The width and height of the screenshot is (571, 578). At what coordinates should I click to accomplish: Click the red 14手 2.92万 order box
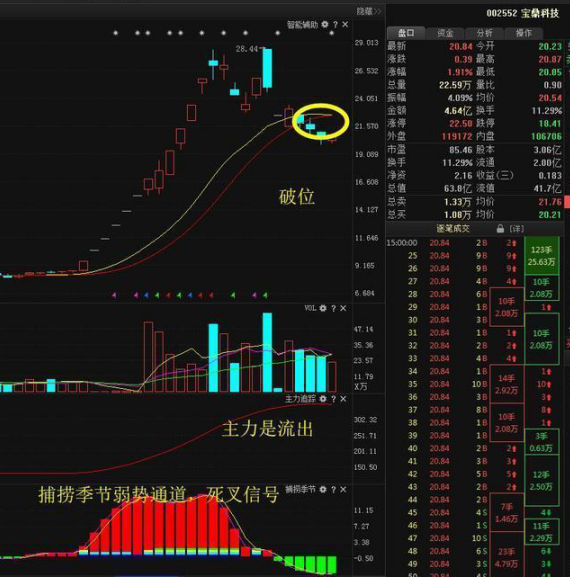pos(506,384)
